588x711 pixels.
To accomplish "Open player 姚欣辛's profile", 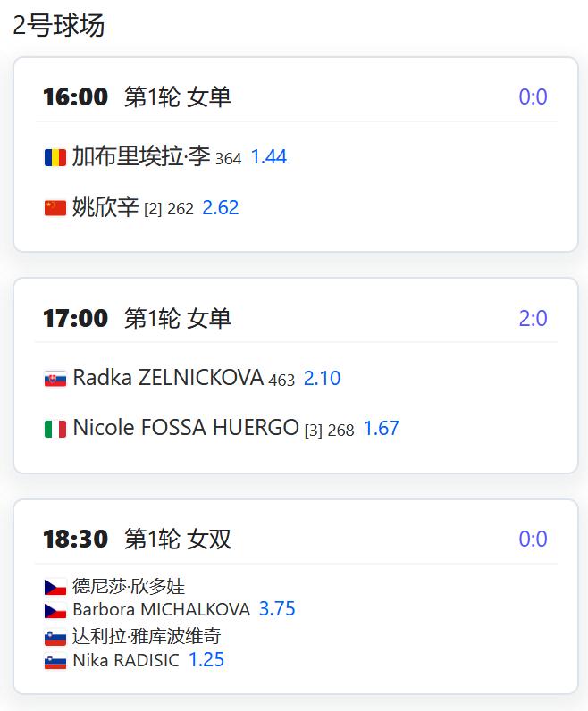I will [x=105, y=207].
